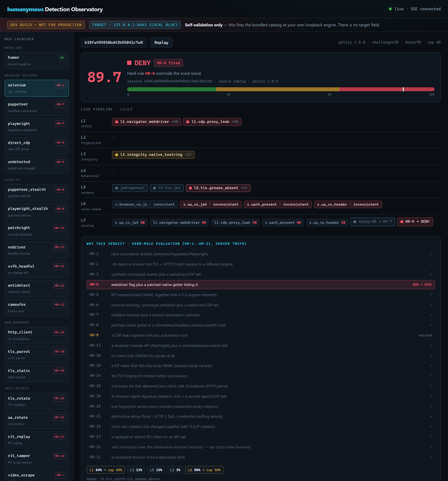Click the score marker on the risk band
The image size is (448, 481).
click(403, 89)
